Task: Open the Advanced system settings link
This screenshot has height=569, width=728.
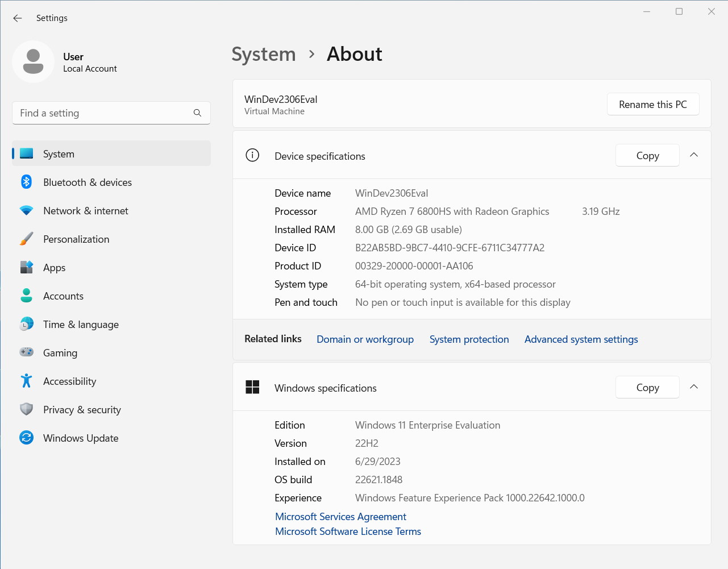Action: [581, 339]
